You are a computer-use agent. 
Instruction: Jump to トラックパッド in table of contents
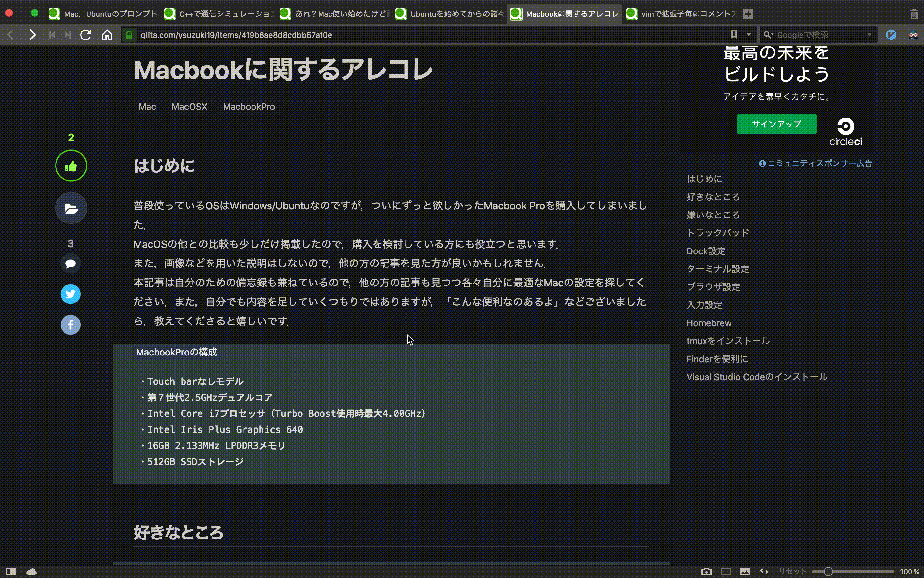coord(718,233)
